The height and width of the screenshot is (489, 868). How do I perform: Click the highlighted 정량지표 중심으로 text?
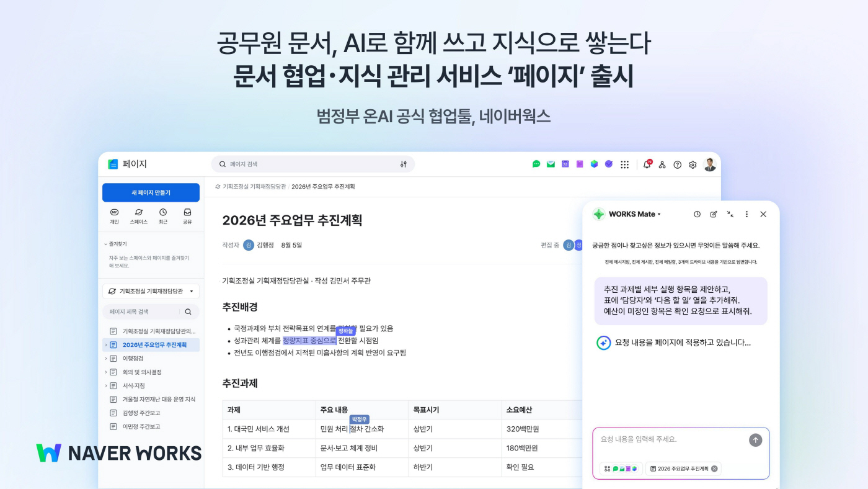pos(309,341)
